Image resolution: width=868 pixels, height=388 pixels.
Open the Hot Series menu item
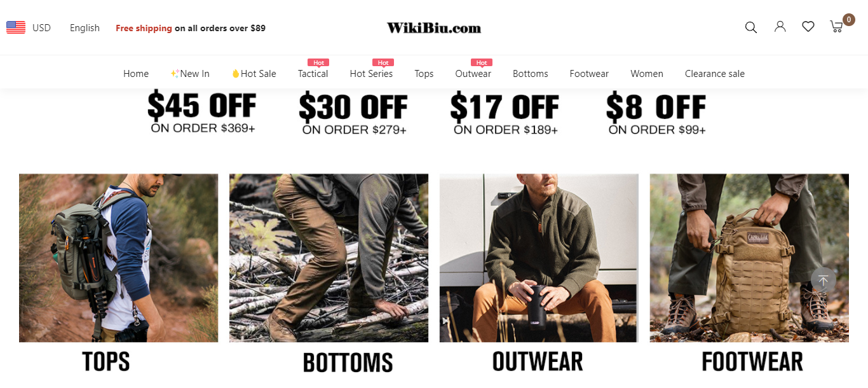[x=371, y=74]
